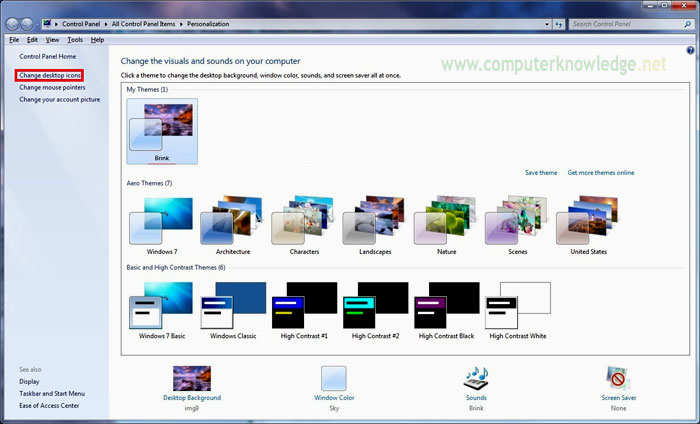
Task: Apply the Windows 7 Aero theme
Action: point(162,225)
